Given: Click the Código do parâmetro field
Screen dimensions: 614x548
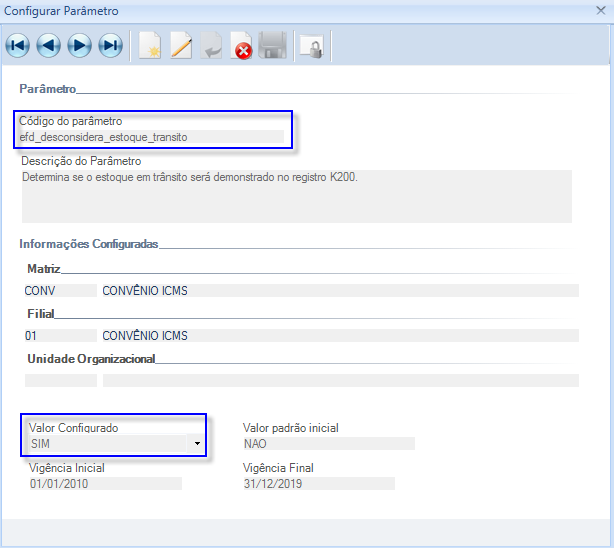Looking at the screenshot, I should pos(152,137).
